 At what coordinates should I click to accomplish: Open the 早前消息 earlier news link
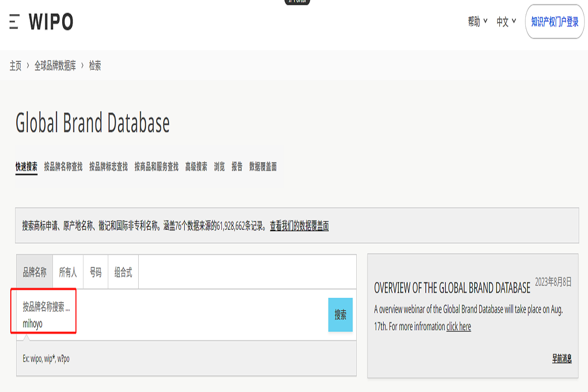coord(562,358)
